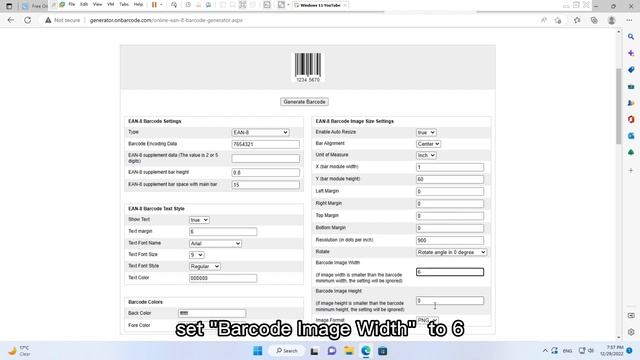The width and height of the screenshot is (640, 360).
Task: Click the address bar URL
Action: (x=166, y=20)
